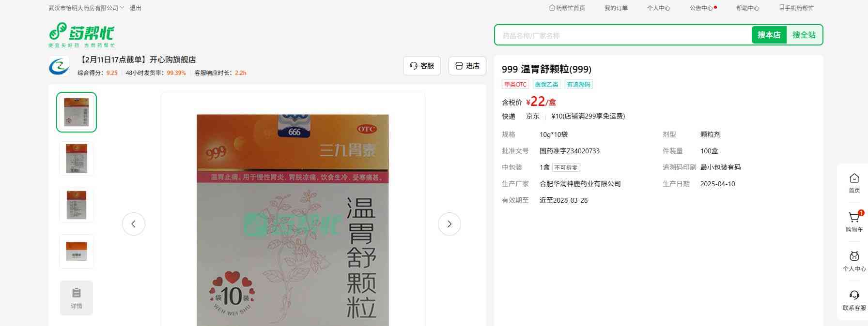Viewport: 868px width, 326px height.
Task: Show previous product image with left arrow
Action: 134,224
